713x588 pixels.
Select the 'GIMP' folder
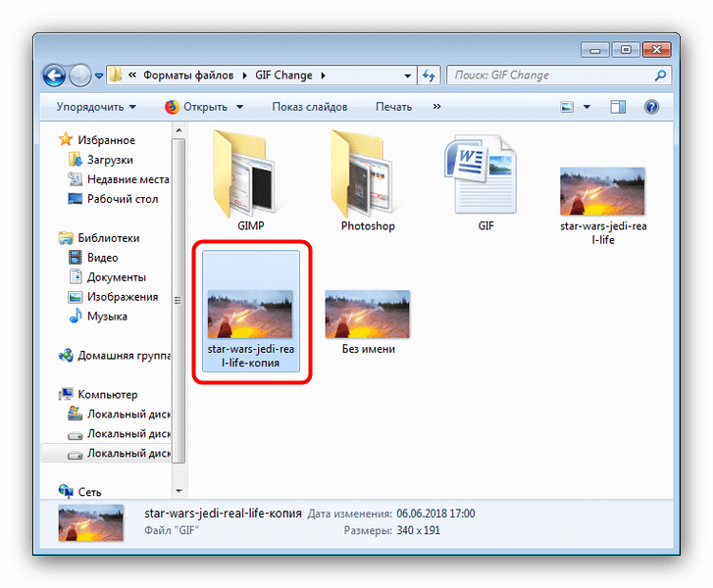(250, 181)
